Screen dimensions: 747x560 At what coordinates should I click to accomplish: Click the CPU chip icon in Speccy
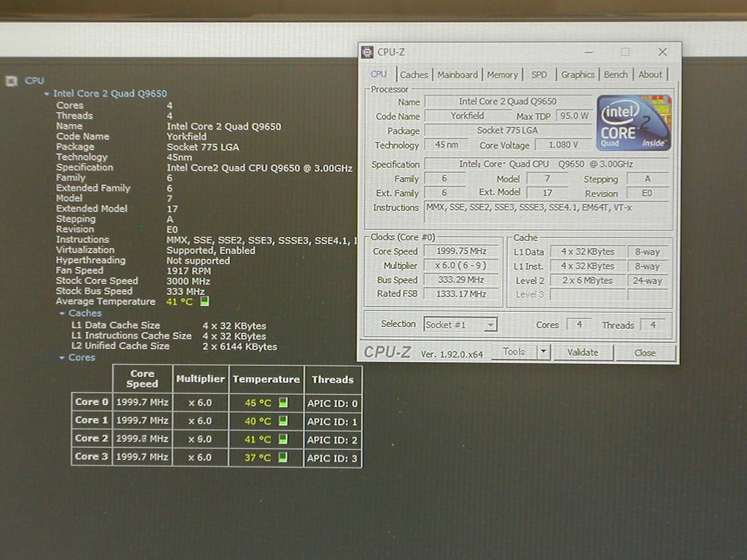tap(11, 81)
